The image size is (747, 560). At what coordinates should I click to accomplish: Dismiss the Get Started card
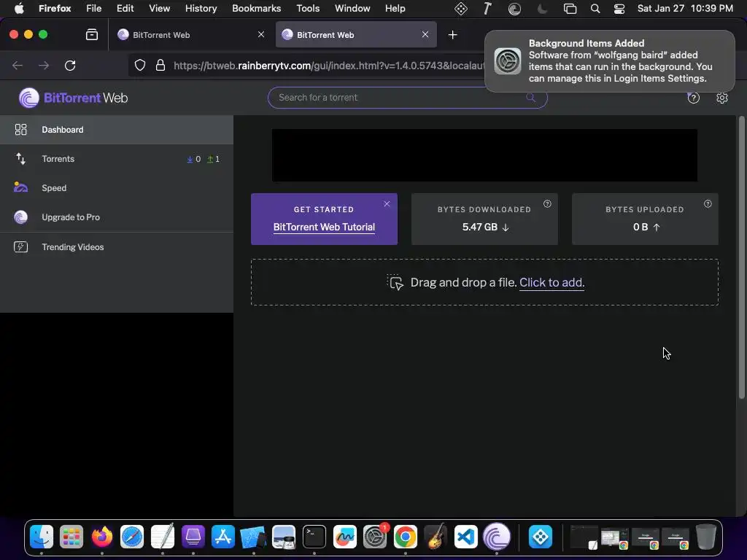pyautogui.click(x=387, y=204)
